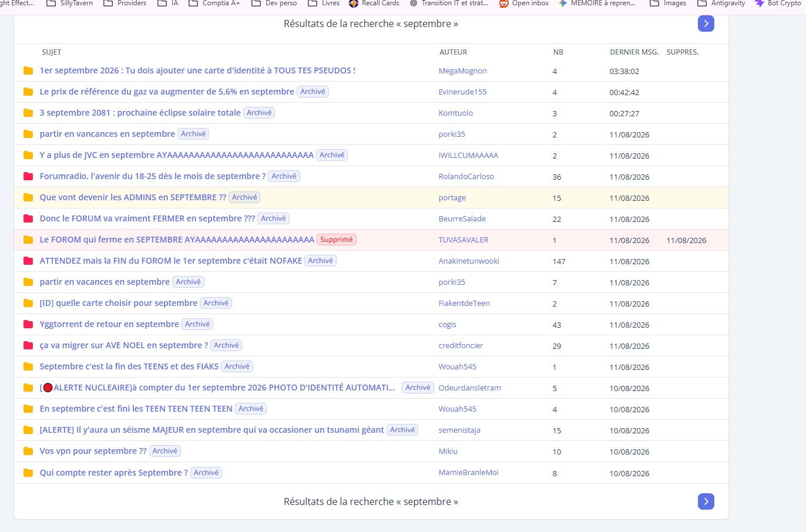Click folder icon for gas price topic
Viewport: 806px width, 532px height.
28,92
